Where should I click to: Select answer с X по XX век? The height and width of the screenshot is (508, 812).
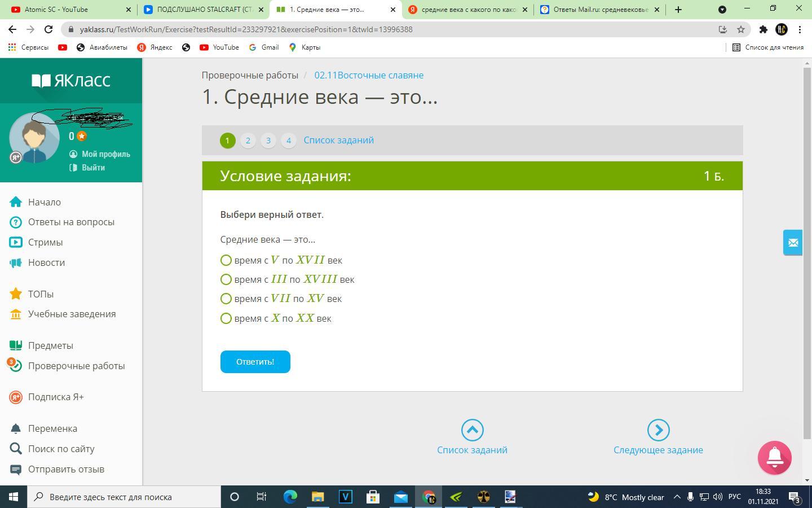pos(226,318)
